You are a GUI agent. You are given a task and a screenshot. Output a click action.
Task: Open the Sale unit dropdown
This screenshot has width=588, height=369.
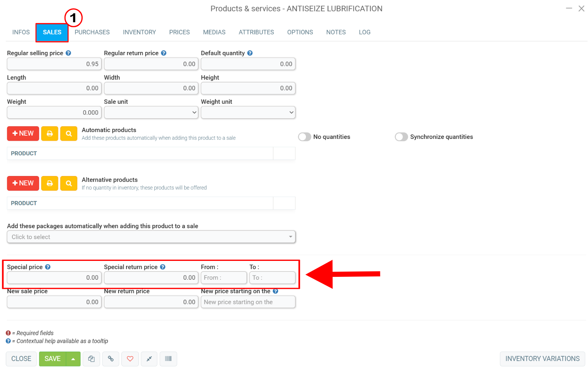click(151, 112)
